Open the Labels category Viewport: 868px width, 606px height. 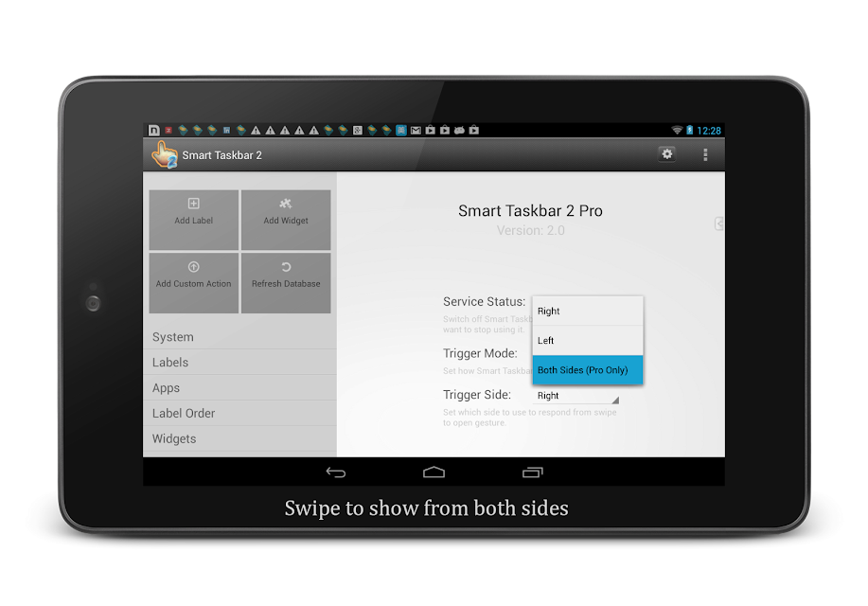239,363
